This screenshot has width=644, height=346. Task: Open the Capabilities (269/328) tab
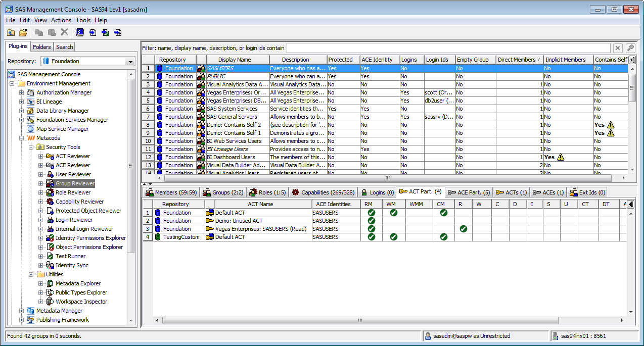coord(323,192)
